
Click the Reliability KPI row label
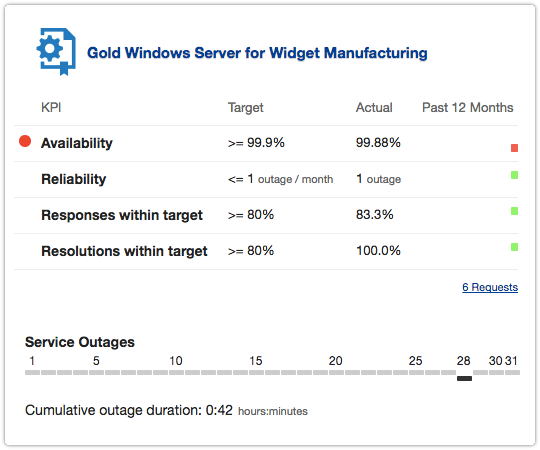click(74, 179)
